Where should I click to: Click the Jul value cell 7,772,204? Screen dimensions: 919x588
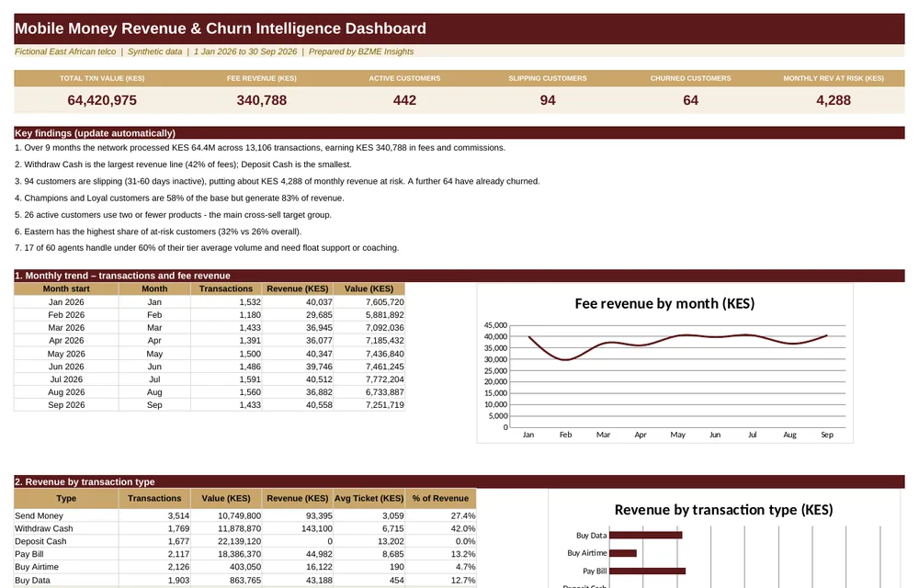[369, 379]
